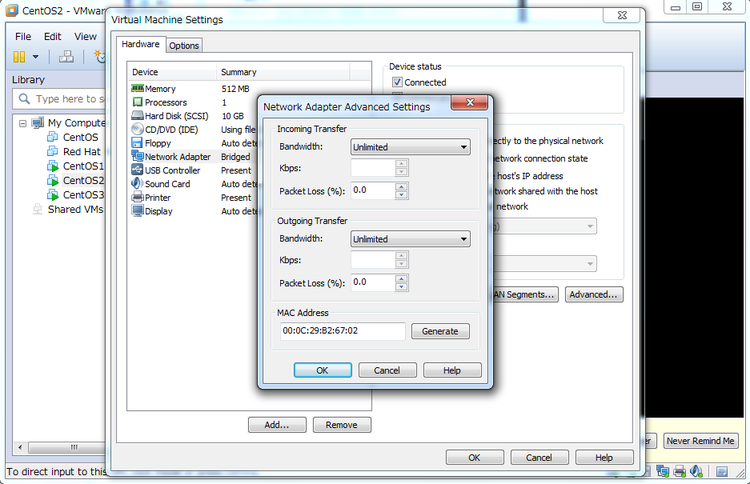
Task: Click the Network Adapter icon
Action: click(137, 156)
